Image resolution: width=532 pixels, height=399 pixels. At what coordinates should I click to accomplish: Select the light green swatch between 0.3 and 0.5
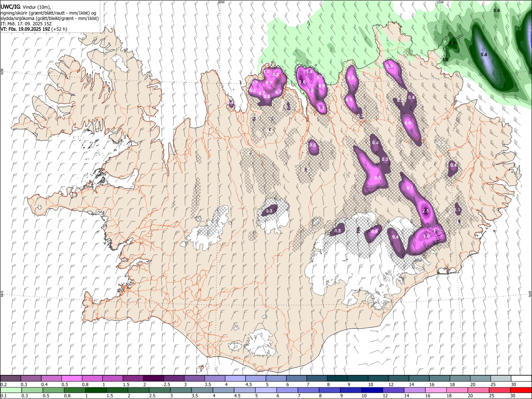click(32, 390)
